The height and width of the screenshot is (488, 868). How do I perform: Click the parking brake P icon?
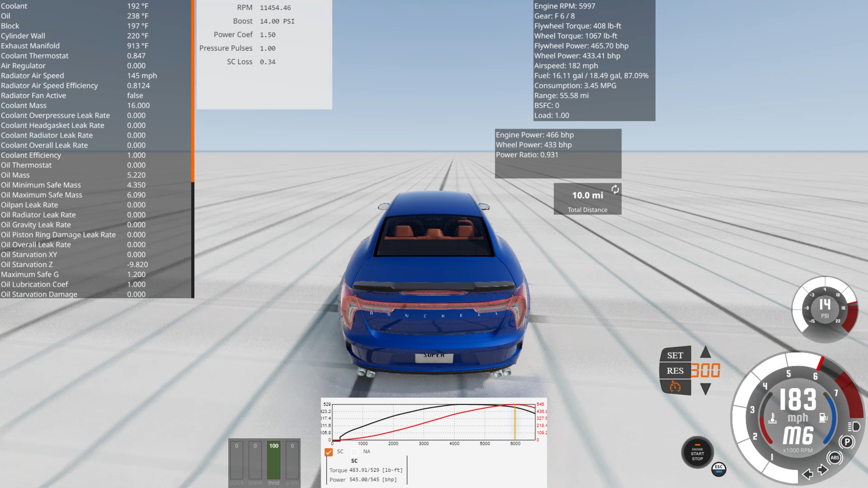[x=847, y=442]
